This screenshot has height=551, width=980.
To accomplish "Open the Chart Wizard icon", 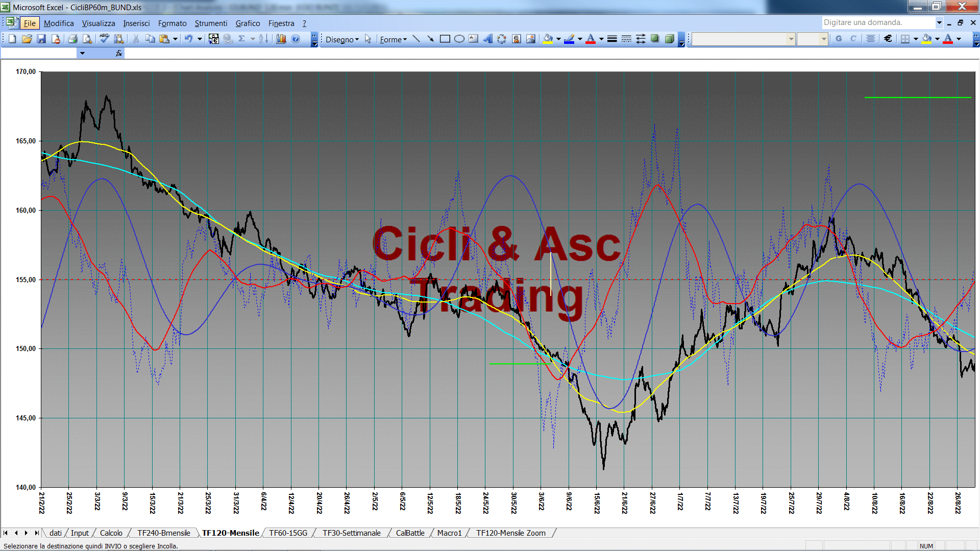I will pos(281,39).
